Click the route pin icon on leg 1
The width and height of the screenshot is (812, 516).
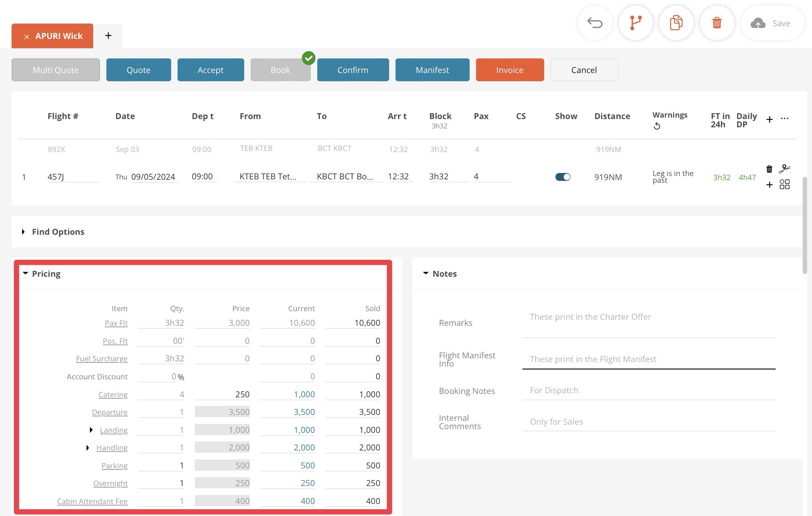784,169
